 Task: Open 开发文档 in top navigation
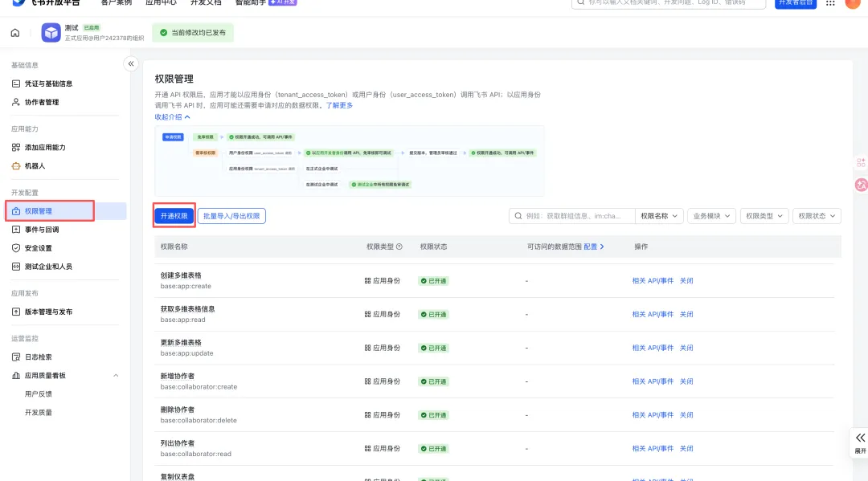tap(206, 2)
